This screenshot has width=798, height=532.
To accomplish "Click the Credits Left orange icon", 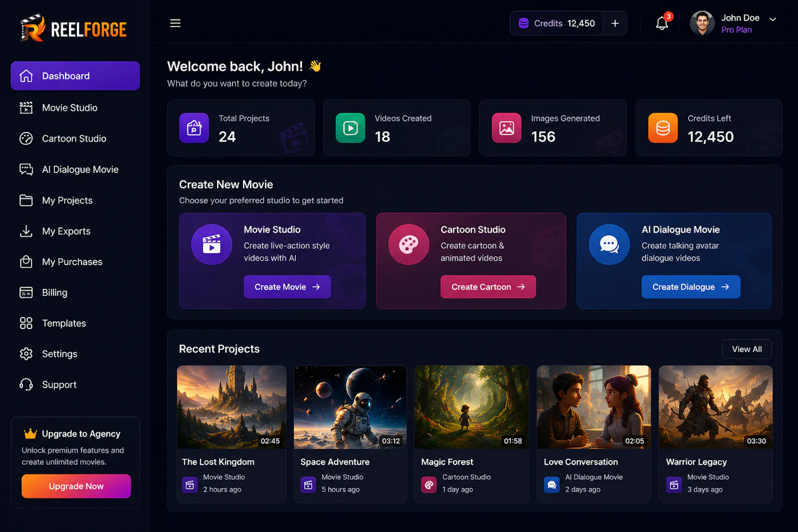I will pyautogui.click(x=663, y=128).
